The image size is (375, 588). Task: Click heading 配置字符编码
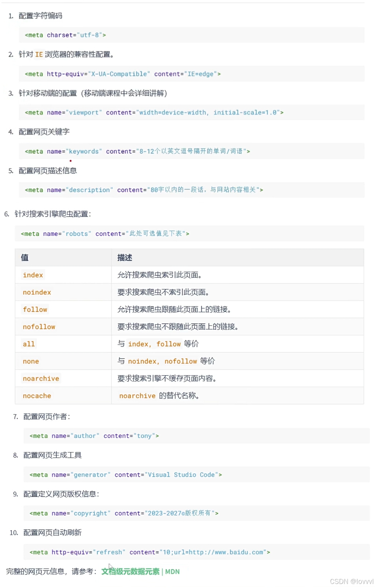(41, 16)
